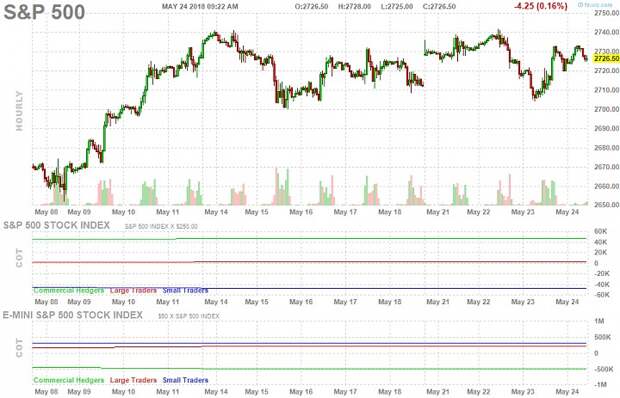The width and height of the screenshot is (620, 398).
Task: Click May 22 under the S&P 500 STOCK INDEX panel
Action: [478, 302]
